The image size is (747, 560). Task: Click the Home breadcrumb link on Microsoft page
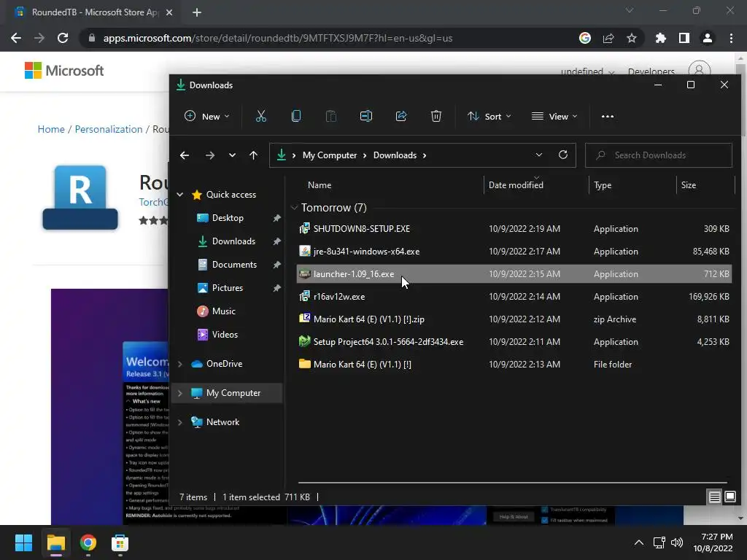click(51, 129)
